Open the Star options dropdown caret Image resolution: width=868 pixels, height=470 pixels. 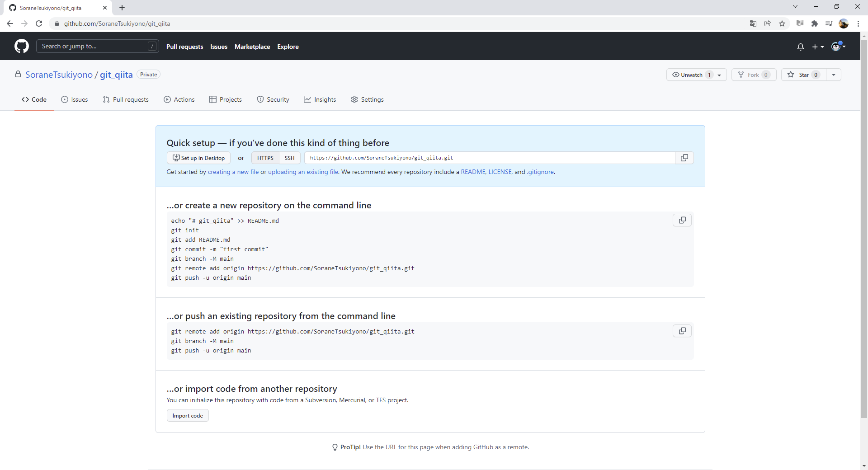tap(834, 75)
